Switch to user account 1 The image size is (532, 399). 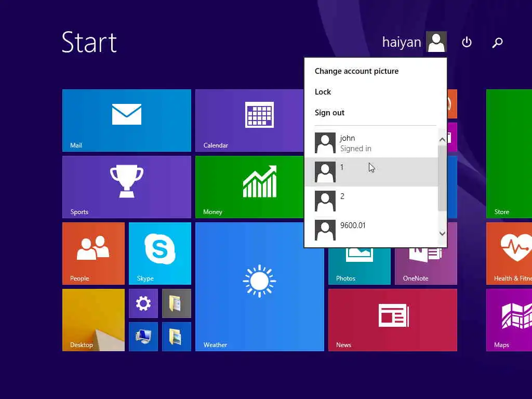(371, 172)
